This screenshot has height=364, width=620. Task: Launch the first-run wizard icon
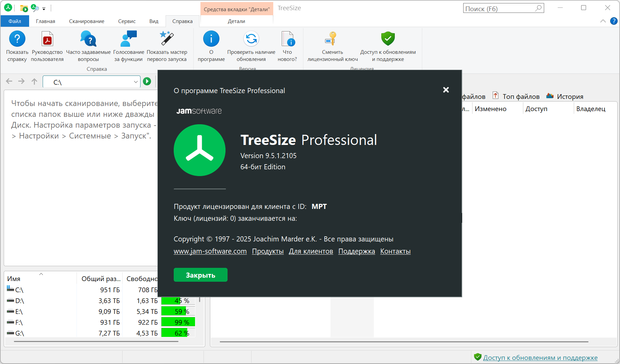pyautogui.click(x=167, y=39)
